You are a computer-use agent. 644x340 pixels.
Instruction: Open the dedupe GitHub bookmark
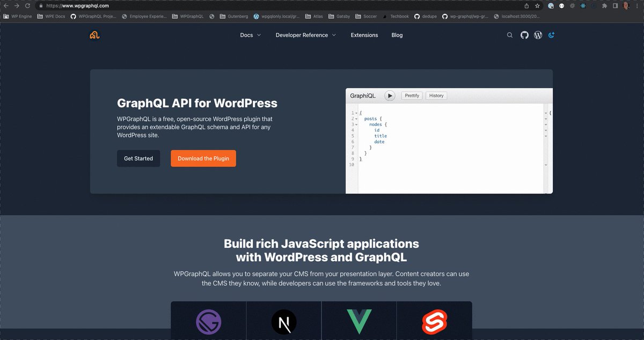click(426, 16)
